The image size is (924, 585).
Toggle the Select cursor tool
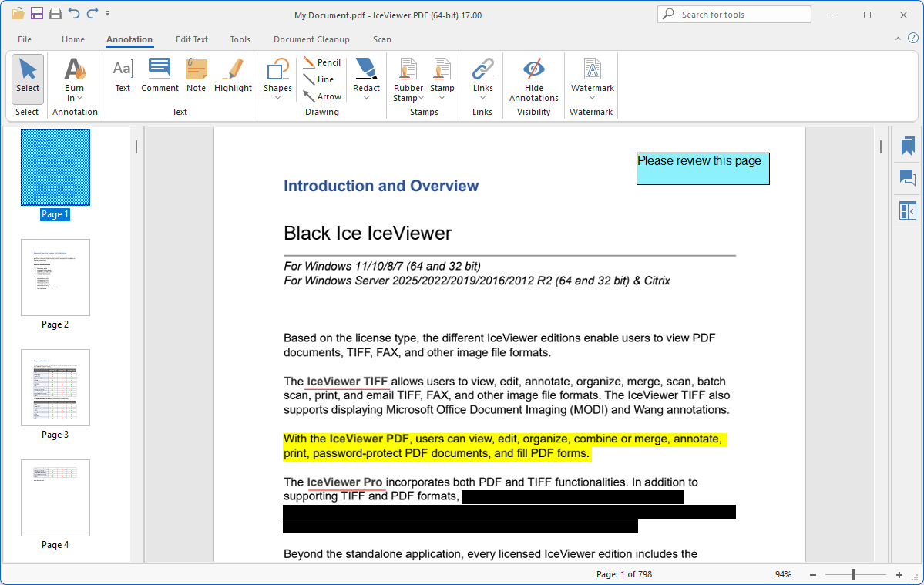point(28,77)
